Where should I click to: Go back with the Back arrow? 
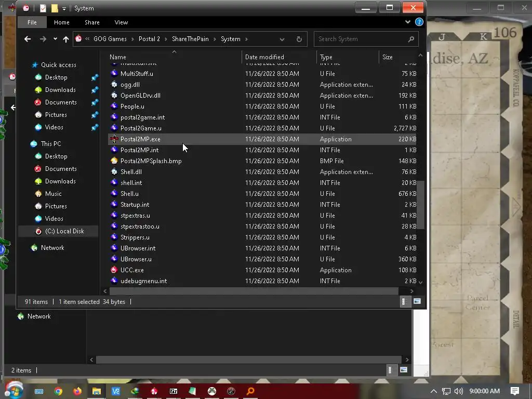point(28,39)
